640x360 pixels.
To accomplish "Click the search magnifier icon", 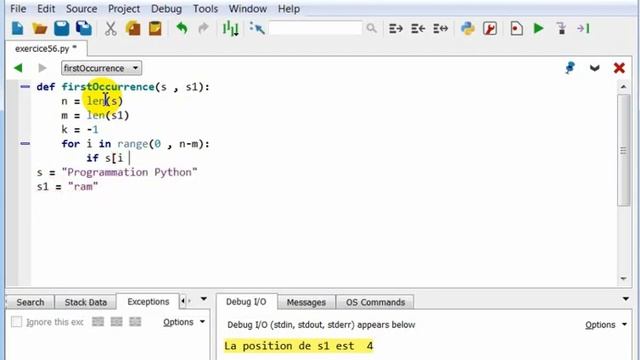I will point(371,28).
